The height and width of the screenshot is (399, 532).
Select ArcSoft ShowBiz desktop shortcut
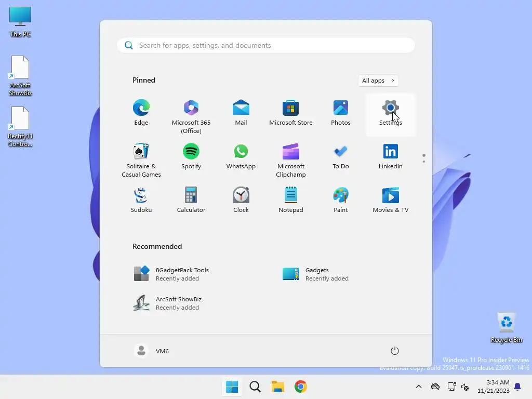20,76
